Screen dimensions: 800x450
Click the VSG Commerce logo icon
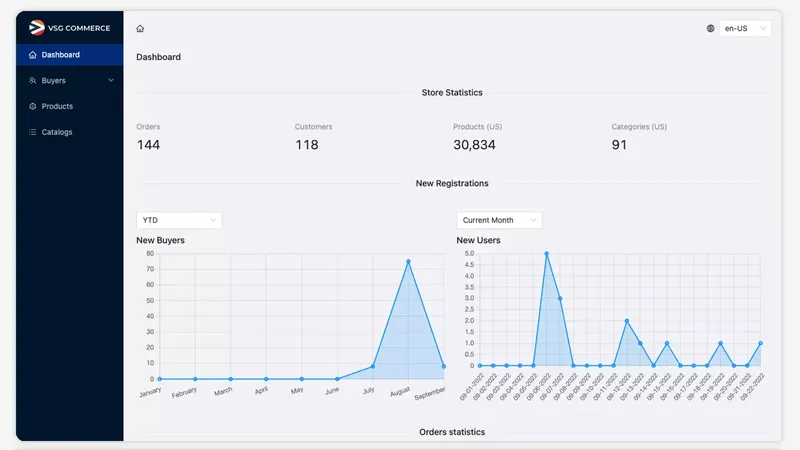click(x=37, y=28)
